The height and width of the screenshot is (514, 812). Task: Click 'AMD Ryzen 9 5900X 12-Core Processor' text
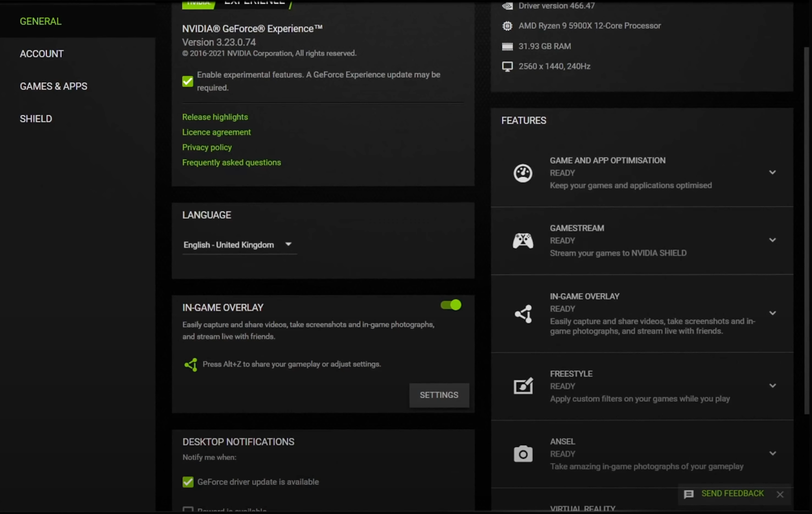590,26
